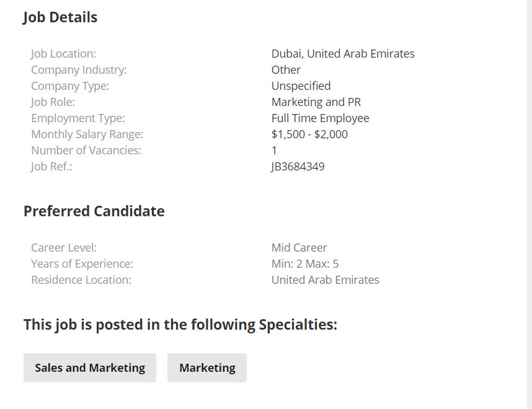Click the Unspecified company type value
The width and height of the screenshot is (532, 409).
point(301,86)
